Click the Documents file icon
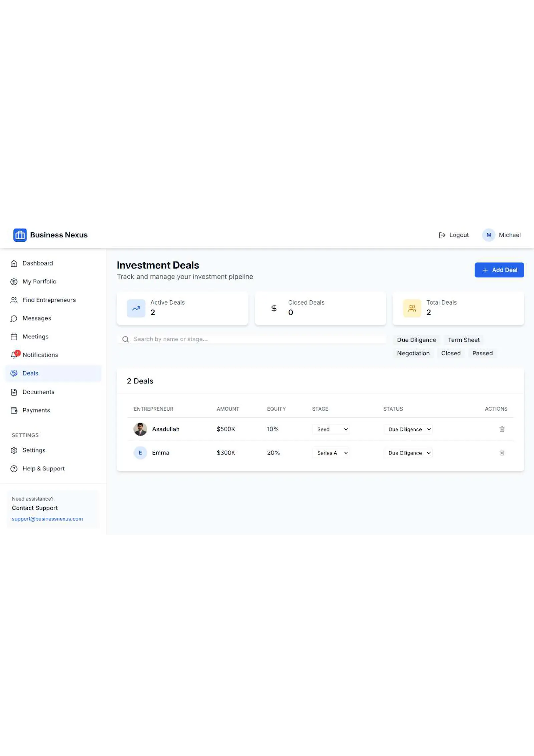The image size is (534, 756). pyautogui.click(x=14, y=392)
